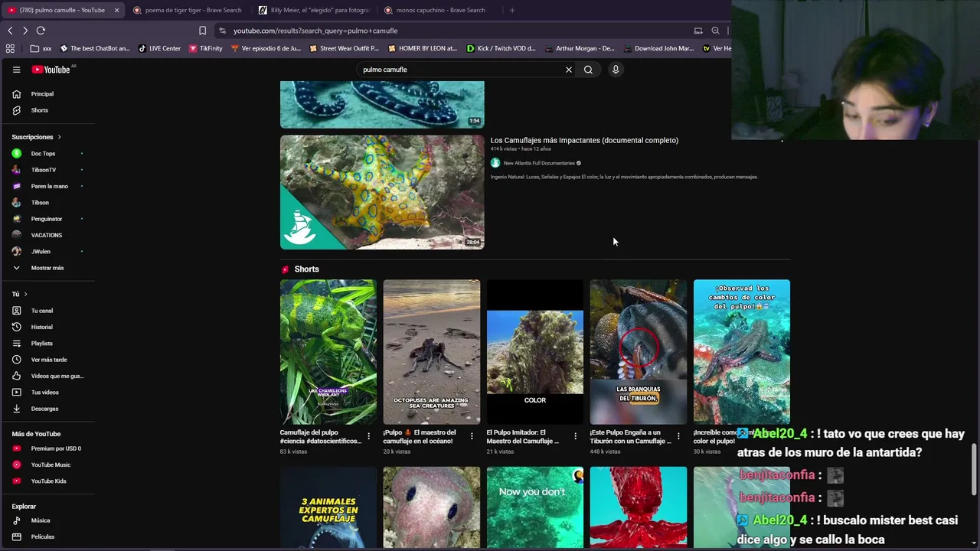This screenshot has width=980, height=551.
Task: Click the YouTube logo
Action: [51, 70]
